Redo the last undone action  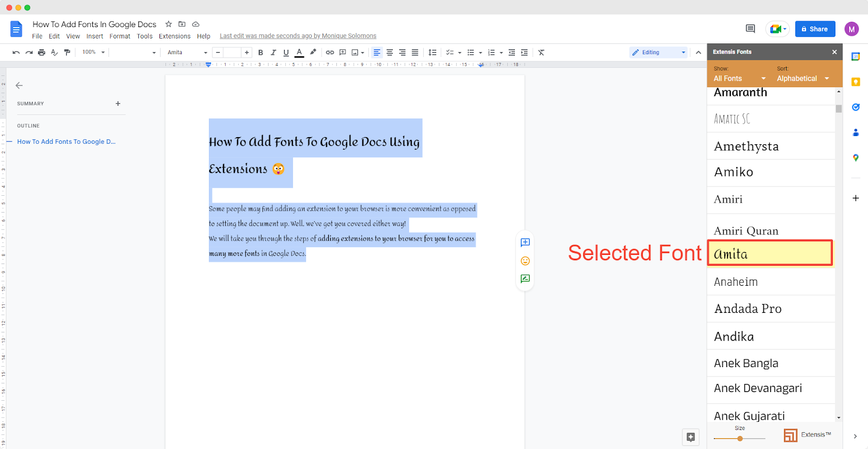29,53
